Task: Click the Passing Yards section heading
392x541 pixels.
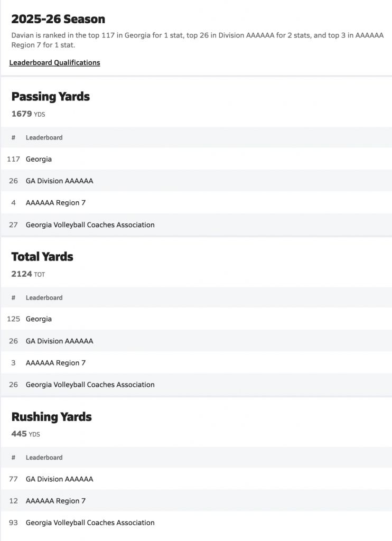Action: coord(51,97)
